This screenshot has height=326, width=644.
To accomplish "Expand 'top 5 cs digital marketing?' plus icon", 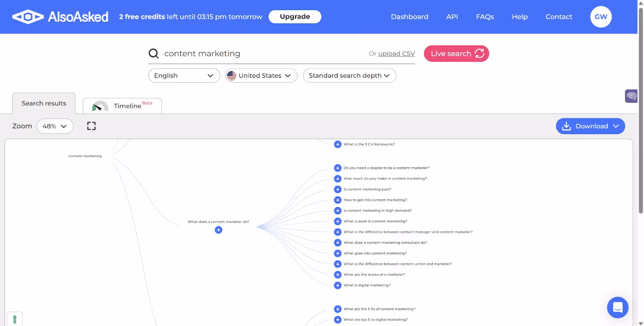I will pos(338,320).
